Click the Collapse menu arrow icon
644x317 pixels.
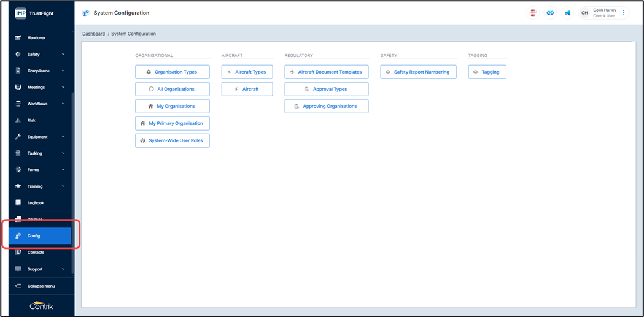pos(18,286)
